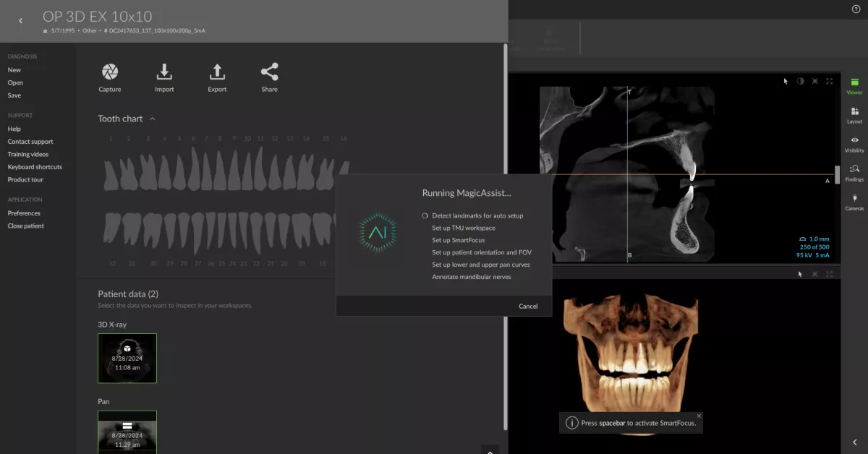This screenshot has width=868, height=454.
Task: Select the pointer tool above the sagittal view
Action: point(785,81)
